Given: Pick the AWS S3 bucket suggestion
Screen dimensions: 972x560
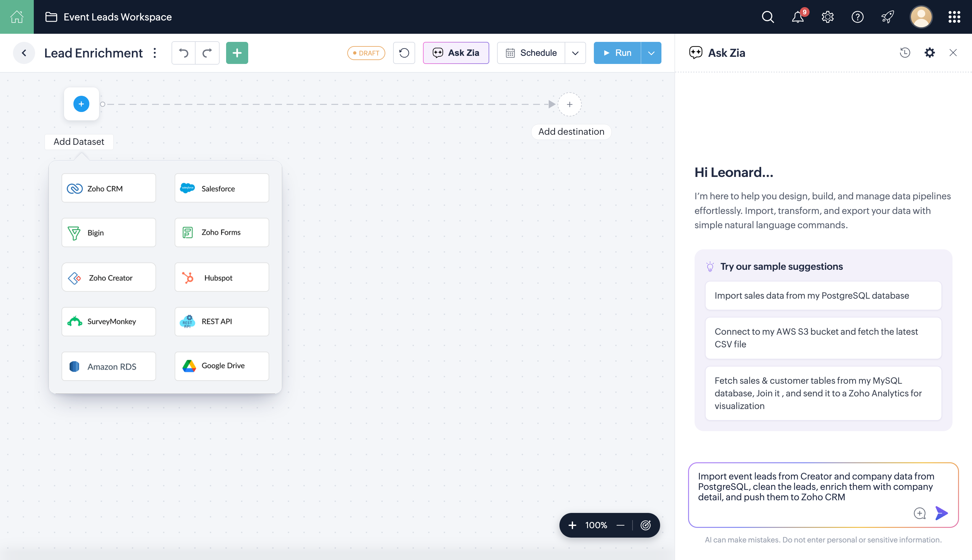Looking at the screenshot, I should [x=823, y=338].
